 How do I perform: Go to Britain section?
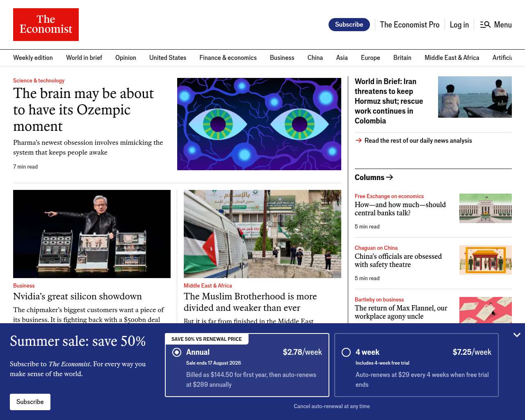[402, 58]
